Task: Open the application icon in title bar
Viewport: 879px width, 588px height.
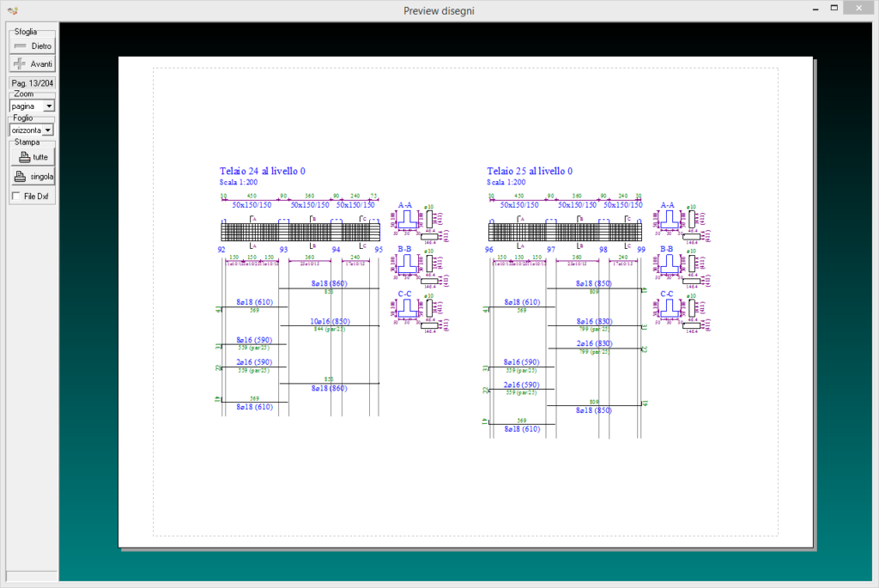Action: pos(11,10)
